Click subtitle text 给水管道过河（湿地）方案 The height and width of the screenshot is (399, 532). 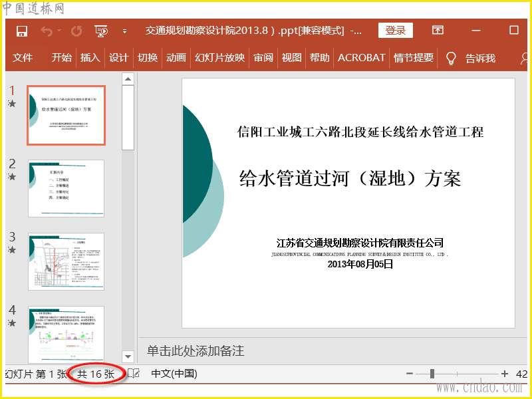(x=350, y=178)
